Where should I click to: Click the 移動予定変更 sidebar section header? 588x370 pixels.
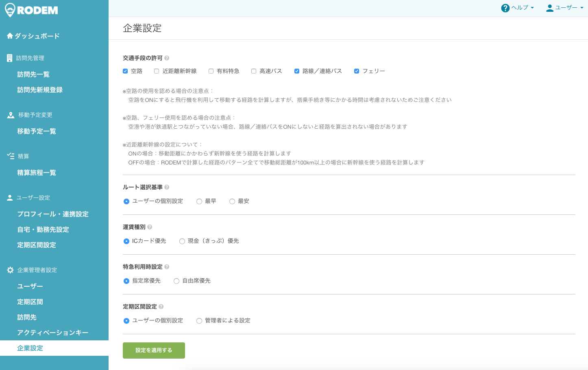click(x=35, y=115)
